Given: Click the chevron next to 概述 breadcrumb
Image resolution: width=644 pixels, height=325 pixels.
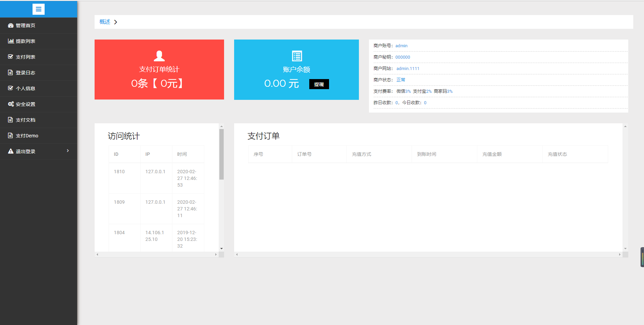Looking at the screenshot, I should (116, 22).
